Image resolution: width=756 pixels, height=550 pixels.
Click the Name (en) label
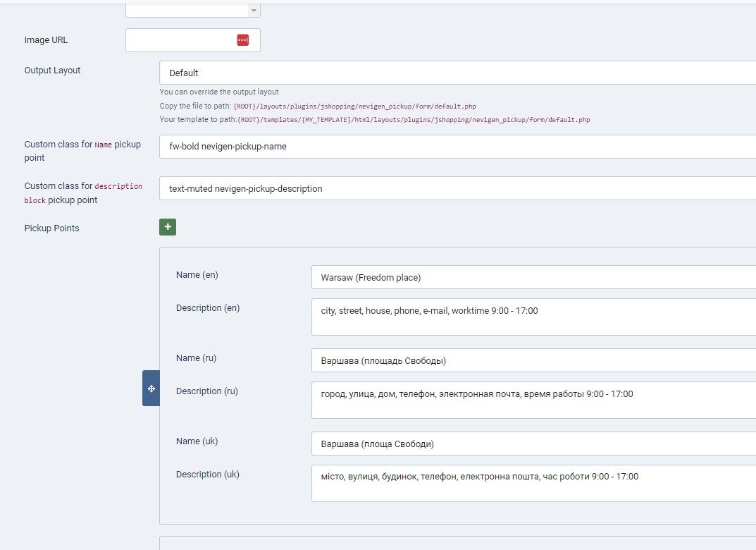[x=197, y=275]
